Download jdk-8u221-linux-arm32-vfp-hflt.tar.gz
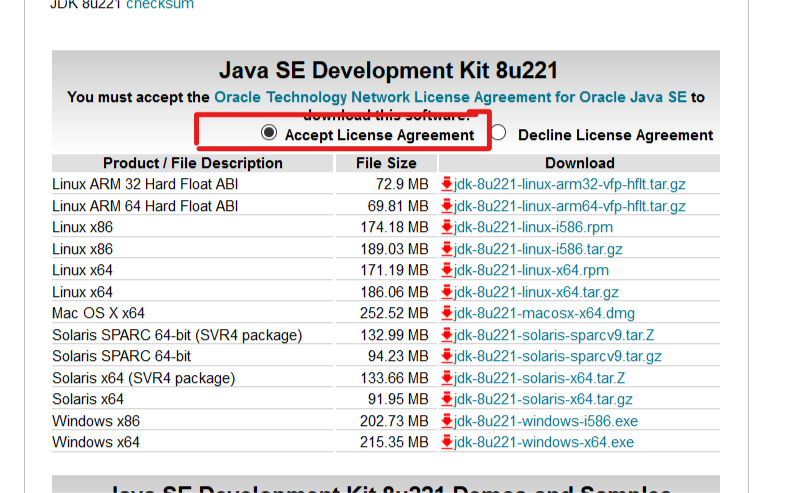Viewport: 799px width, 493px height. point(570,184)
